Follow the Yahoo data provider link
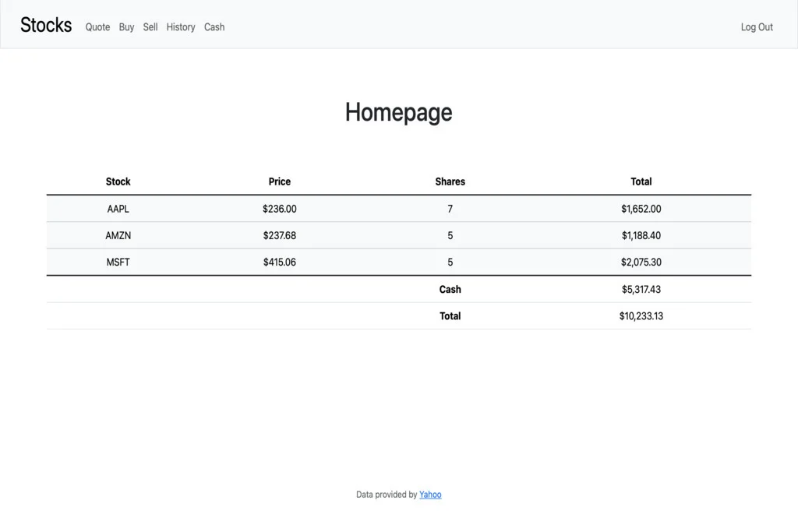The height and width of the screenshot is (532, 798). click(430, 494)
